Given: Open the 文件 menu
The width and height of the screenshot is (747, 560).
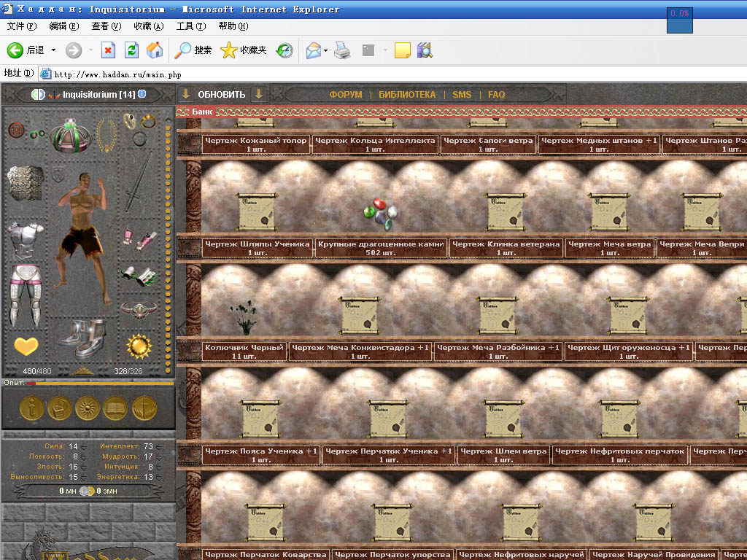Looking at the screenshot, I should pos(21,26).
